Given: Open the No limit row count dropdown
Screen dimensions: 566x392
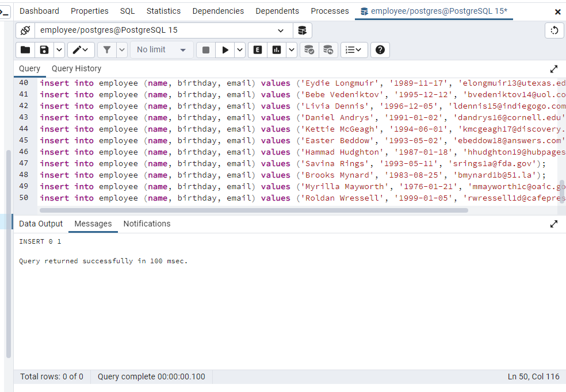Looking at the screenshot, I should 161,50.
